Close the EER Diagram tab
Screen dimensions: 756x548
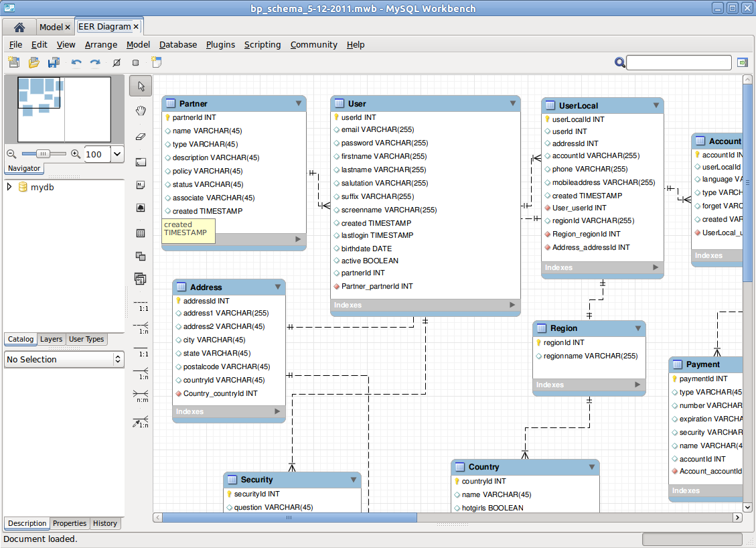tap(137, 27)
